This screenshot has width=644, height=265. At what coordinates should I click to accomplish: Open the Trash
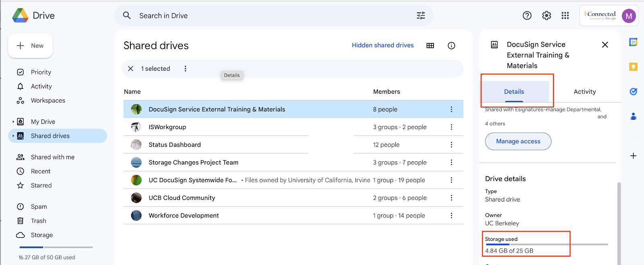pos(38,221)
